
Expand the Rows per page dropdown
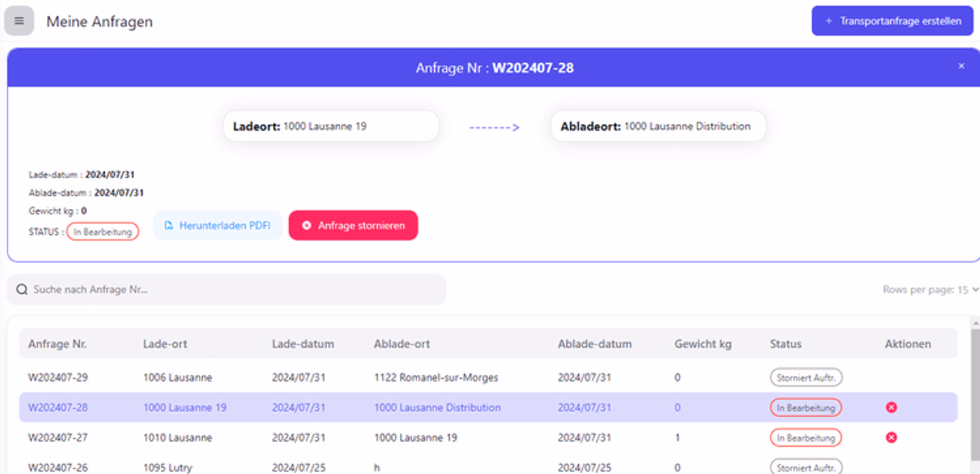point(930,290)
